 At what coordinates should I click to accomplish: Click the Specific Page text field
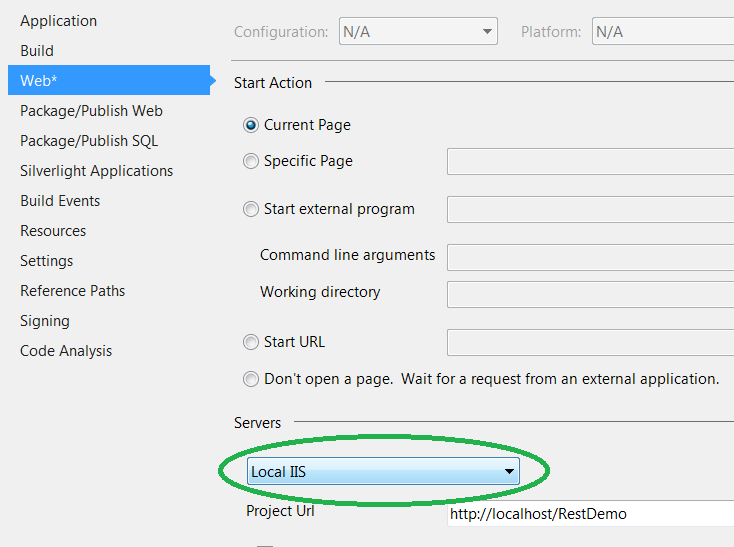(590, 162)
